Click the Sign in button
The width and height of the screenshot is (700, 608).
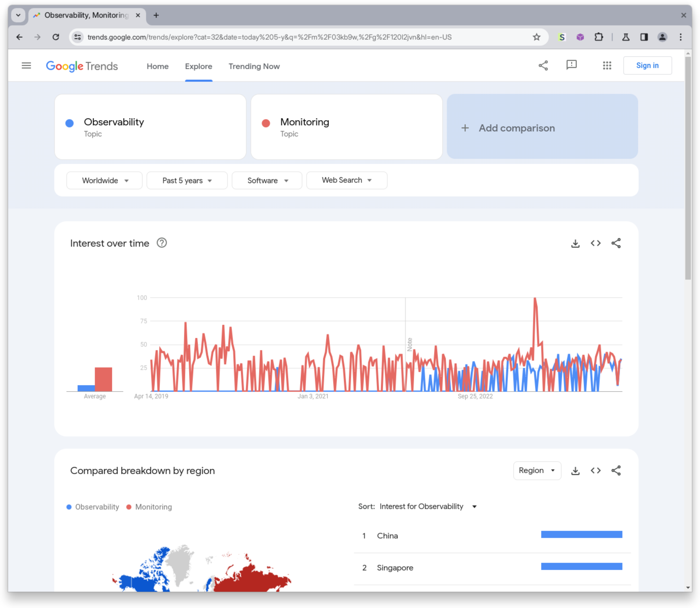coord(647,65)
